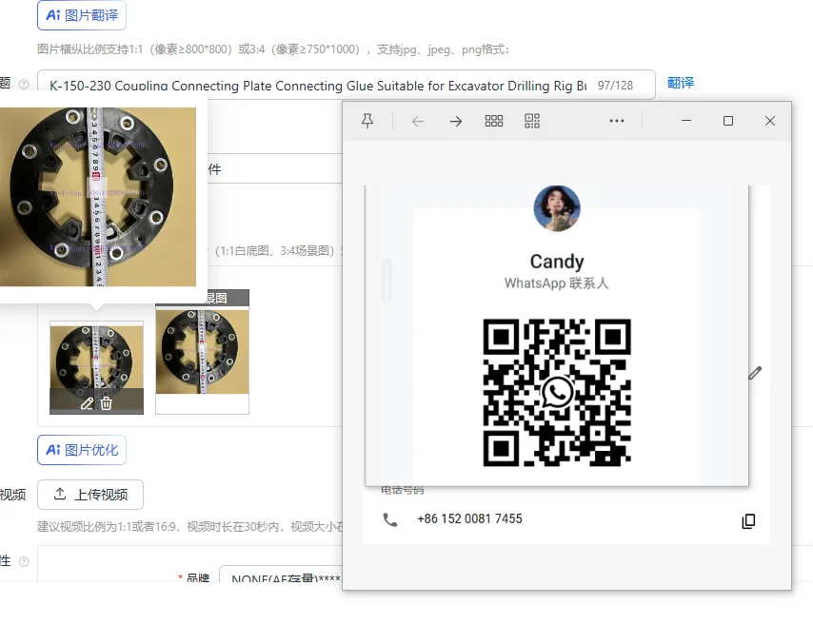Click the AI 图片翻译 button
The image size is (813, 644).
click(82, 15)
